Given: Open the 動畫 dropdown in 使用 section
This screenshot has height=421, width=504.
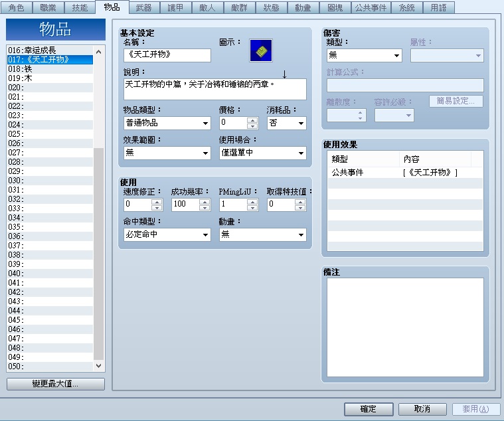Looking at the screenshot, I should [x=262, y=234].
